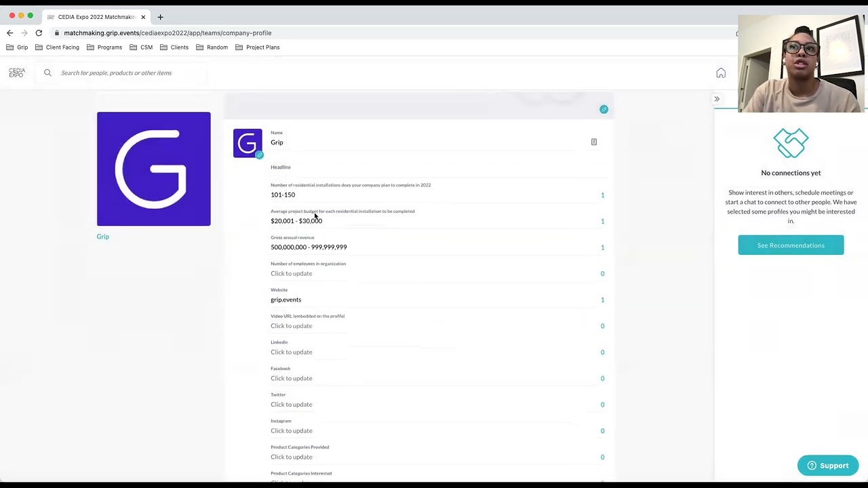Click the CEDIA Expo logo

click(17, 73)
